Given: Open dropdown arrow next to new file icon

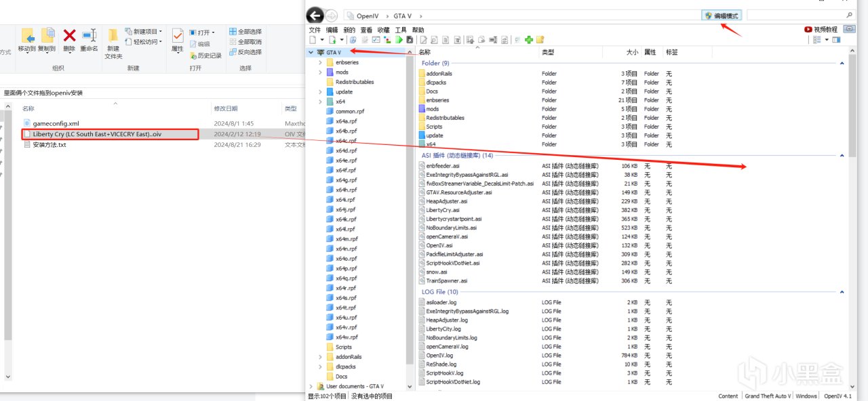Looking at the screenshot, I should [321, 40].
